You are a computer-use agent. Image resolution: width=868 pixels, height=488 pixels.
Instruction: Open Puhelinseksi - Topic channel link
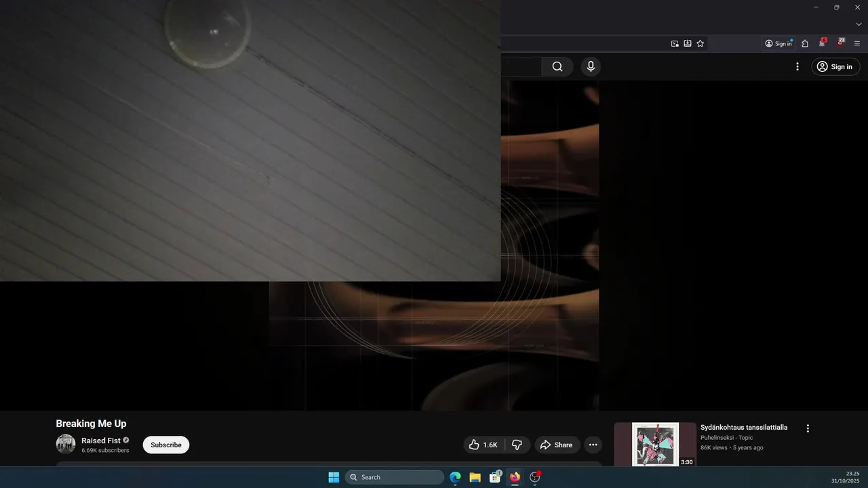coord(726,438)
